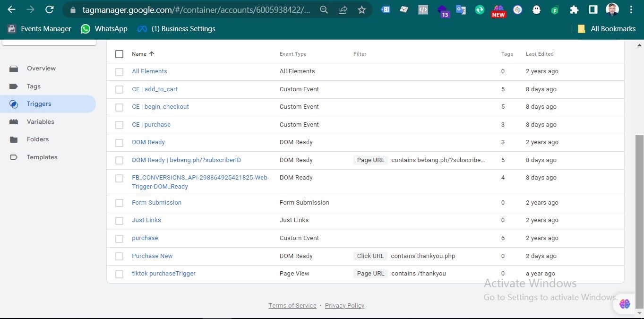The image size is (644, 319).
Task: Bookmark this page with star icon
Action: click(x=361, y=9)
